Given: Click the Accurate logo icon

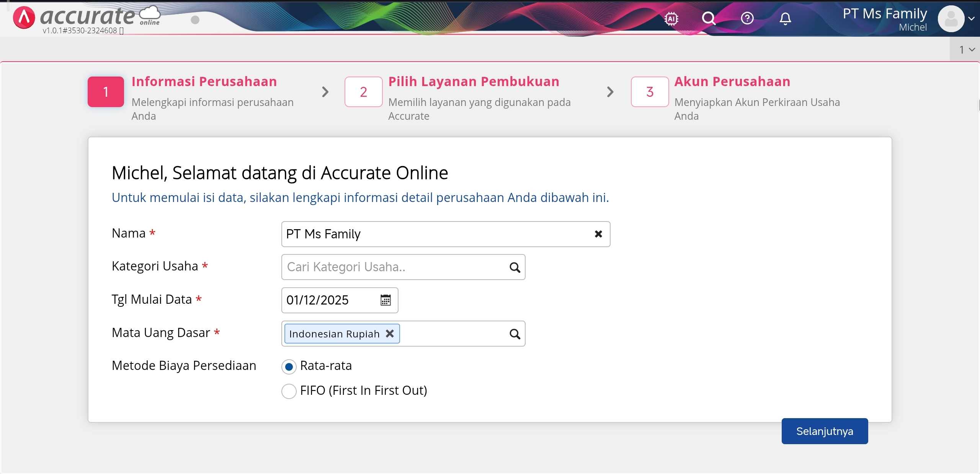Looking at the screenshot, I should 24,18.
